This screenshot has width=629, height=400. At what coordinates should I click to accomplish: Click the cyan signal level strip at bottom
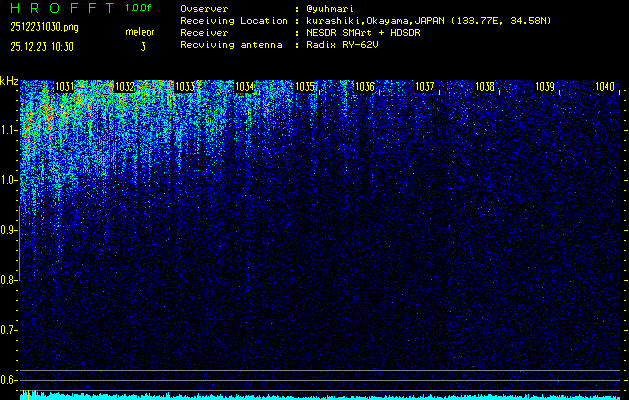pyautogui.click(x=320, y=396)
